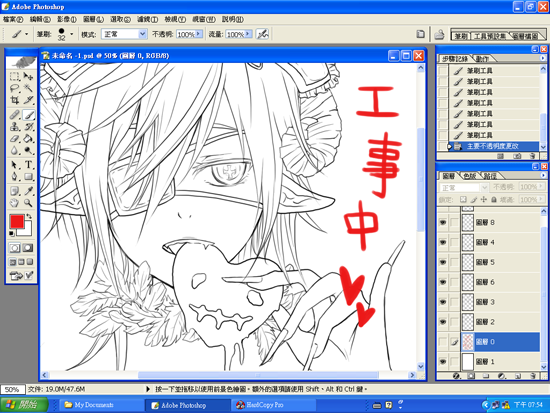Reset to default black and white colors
Screen dimensions: 550x413
tap(12, 233)
